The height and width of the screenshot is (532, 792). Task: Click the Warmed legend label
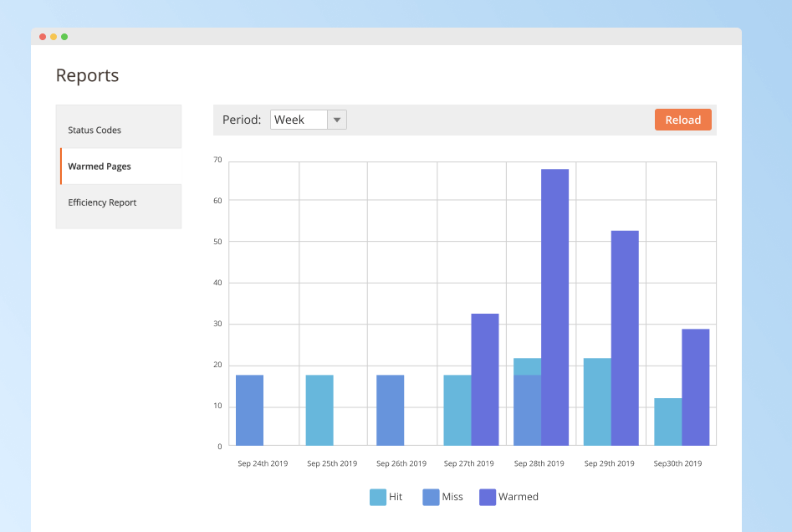(519, 497)
